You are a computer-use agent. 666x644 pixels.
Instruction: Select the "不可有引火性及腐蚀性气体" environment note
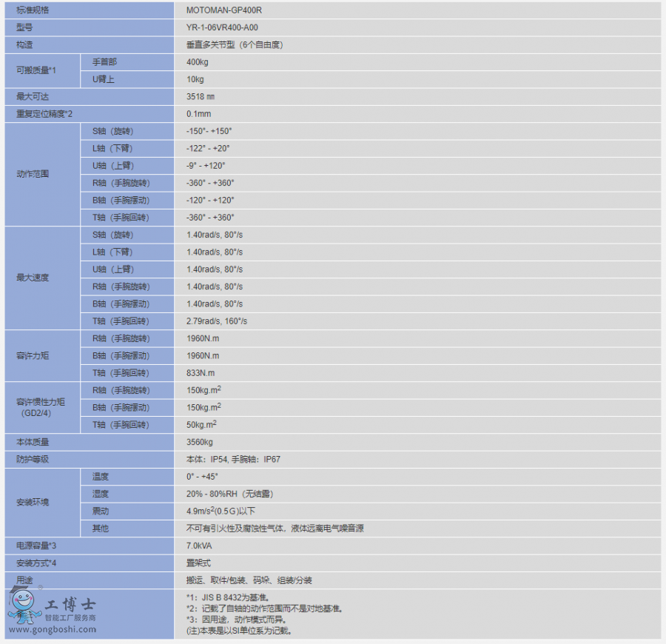(235, 529)
